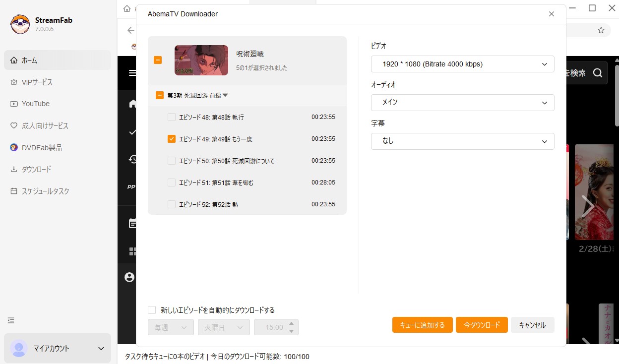This screenshot has height=364, width=619.
Task: Click the キューに追加する button
Action: 422,325
